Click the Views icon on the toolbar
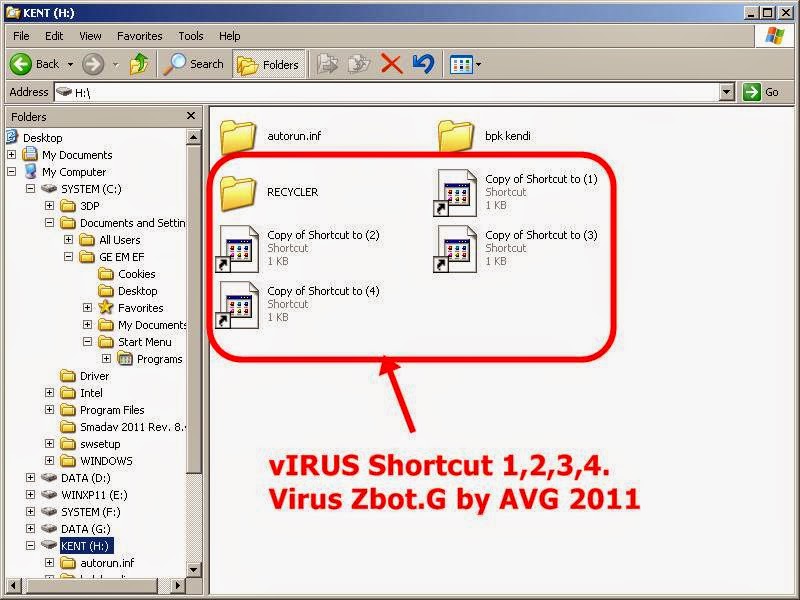The image size is (800, 600). tap(462, 64)
